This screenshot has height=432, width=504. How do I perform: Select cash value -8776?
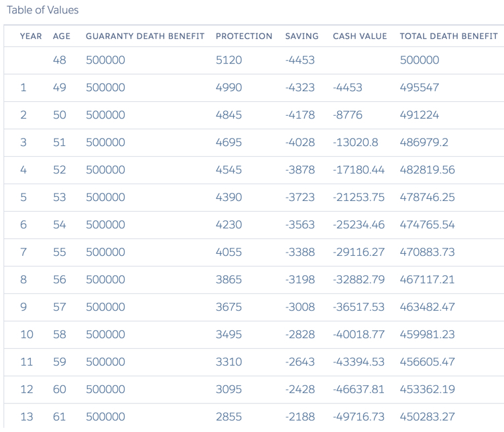click(x=347, y=115)
